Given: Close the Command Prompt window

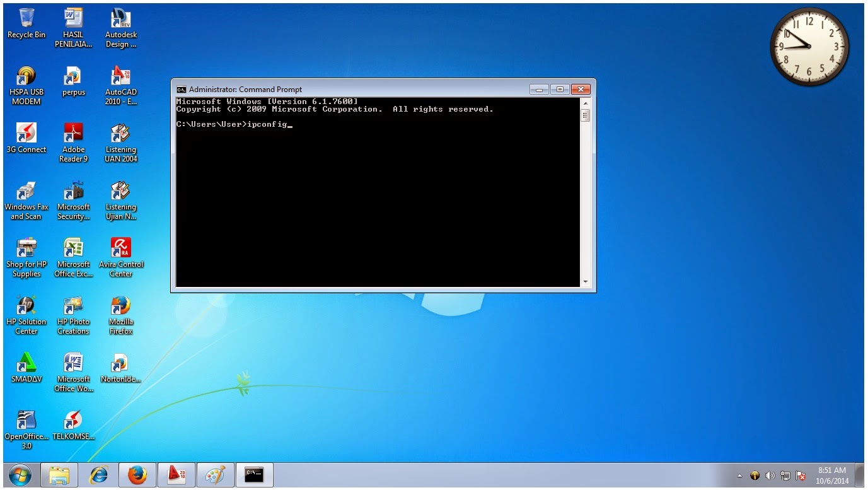Looking at the screenshot, I should tap(580, 89).
